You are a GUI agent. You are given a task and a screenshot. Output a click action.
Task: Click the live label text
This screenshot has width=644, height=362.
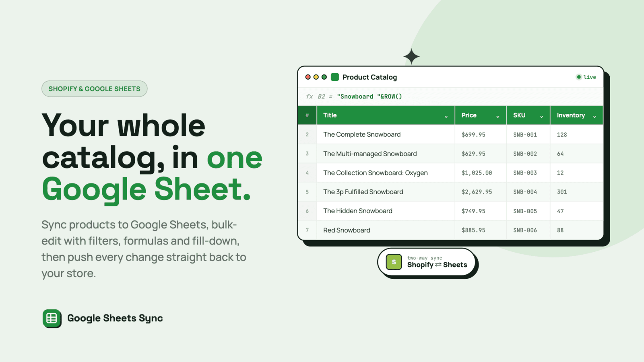coord(590,77)
